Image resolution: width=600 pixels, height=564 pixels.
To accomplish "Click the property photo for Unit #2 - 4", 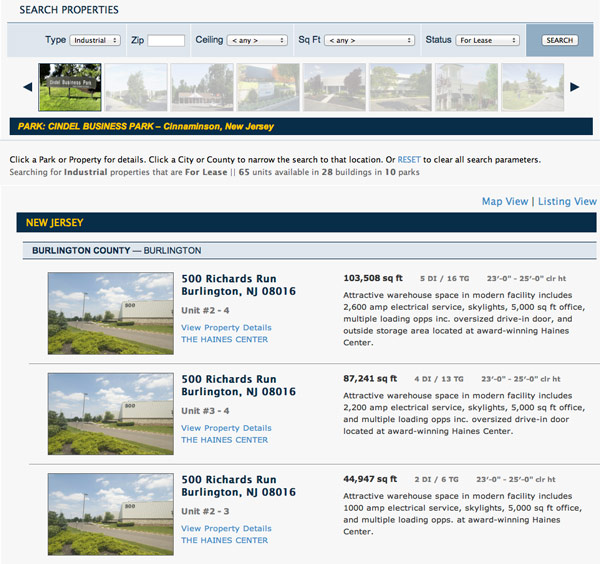I will (109, 313).
